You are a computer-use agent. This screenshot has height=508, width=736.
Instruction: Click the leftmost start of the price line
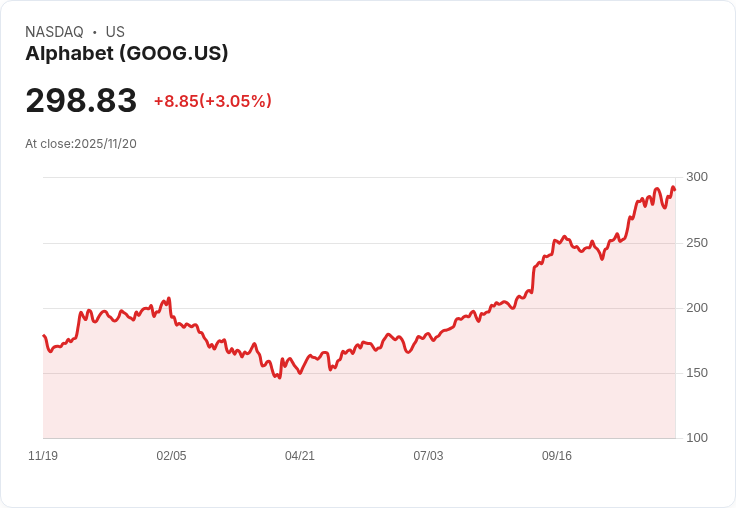(44, 336)
